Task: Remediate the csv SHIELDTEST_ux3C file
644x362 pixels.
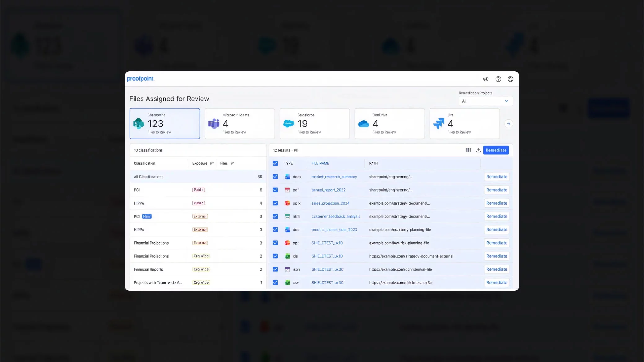Action: pyautogui.click(x=496, y=283)
